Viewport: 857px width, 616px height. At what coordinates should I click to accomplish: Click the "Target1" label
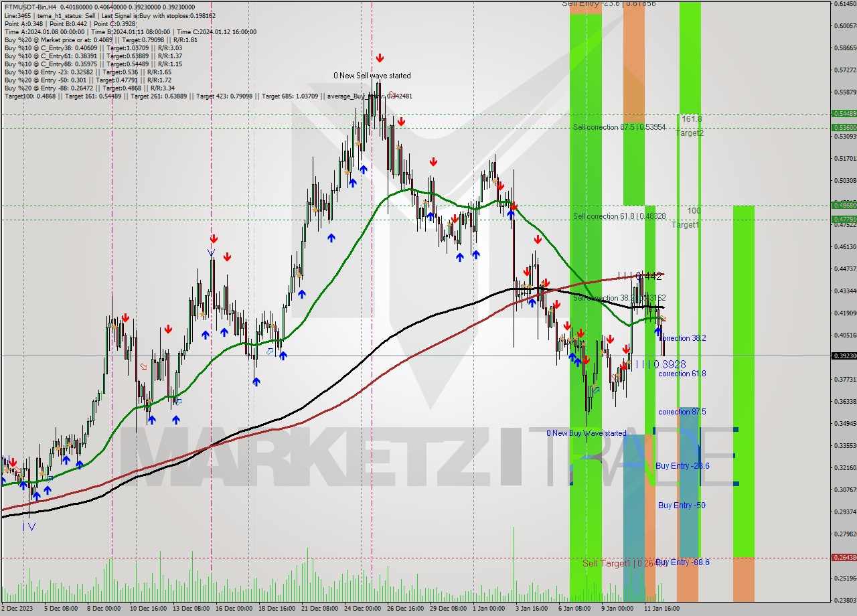(x=686, y=225)
